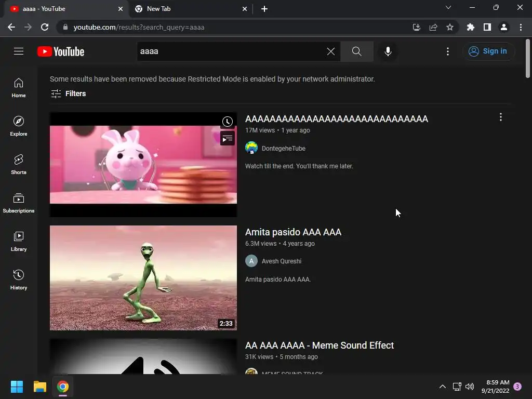The height and width of the screenshot is (399, 532).
Task: Open AA AAA AAAA Meme Sound Effect
Action: pyautogui.click(x=320, y=345)
